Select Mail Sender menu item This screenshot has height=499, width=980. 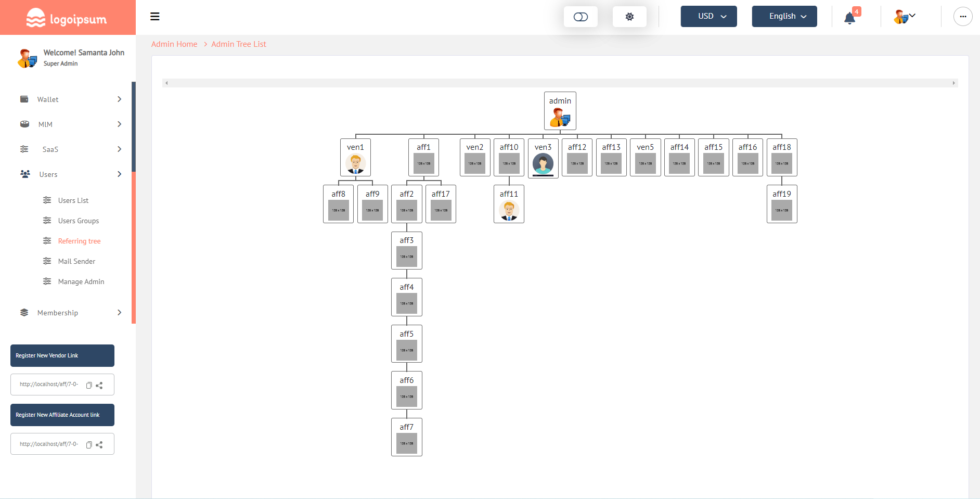(x=76, y=261)
